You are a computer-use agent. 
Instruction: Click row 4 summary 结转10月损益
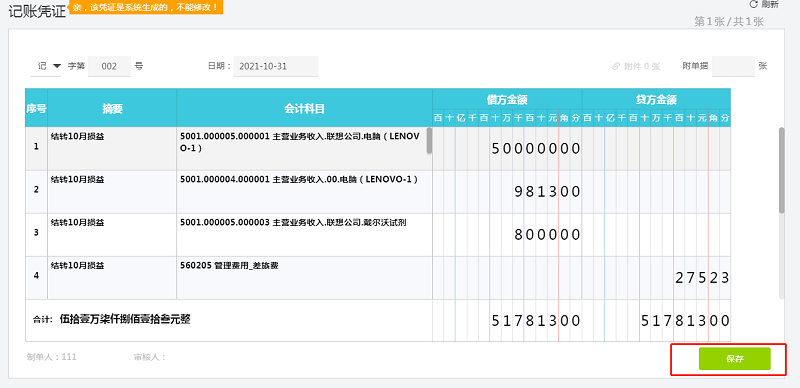point(78,265)
